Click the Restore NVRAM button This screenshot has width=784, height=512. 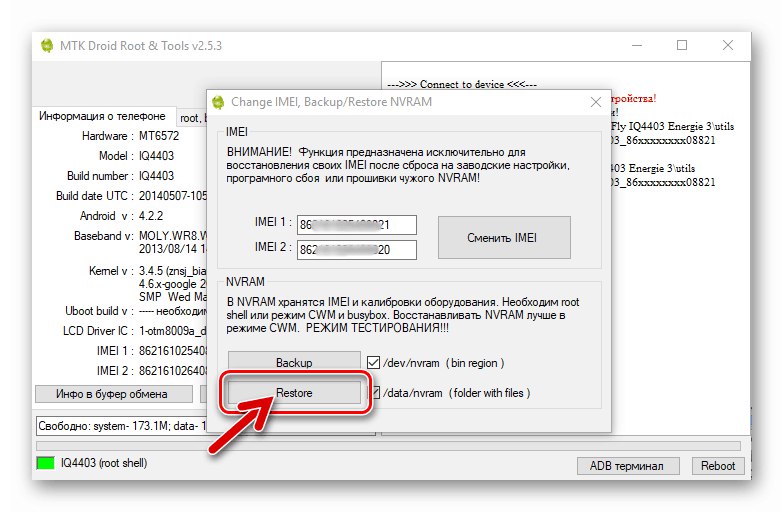(x=294, y=393)
